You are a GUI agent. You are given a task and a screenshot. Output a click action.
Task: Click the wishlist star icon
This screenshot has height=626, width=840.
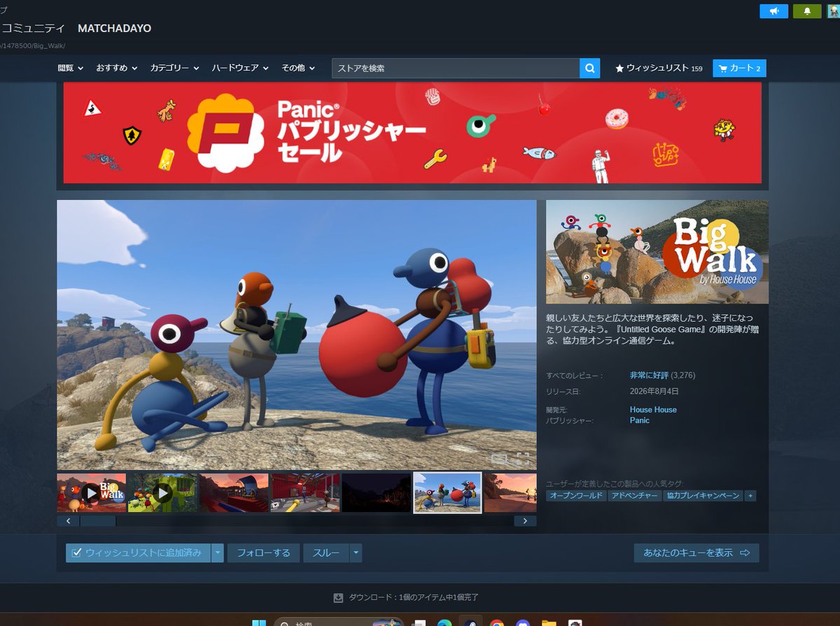point(619,69)
